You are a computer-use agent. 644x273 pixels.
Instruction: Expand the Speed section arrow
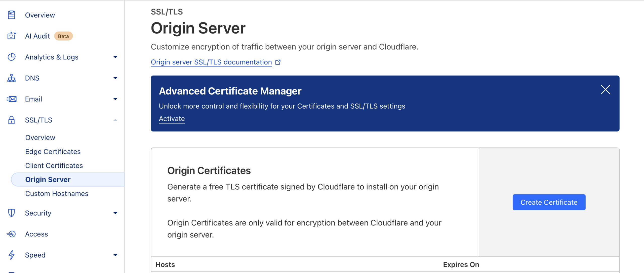115,255
